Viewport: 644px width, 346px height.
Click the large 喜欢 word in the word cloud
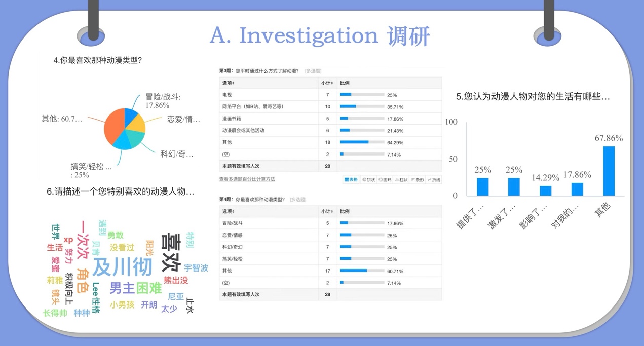pyautogui.click(x=171, y=253)
